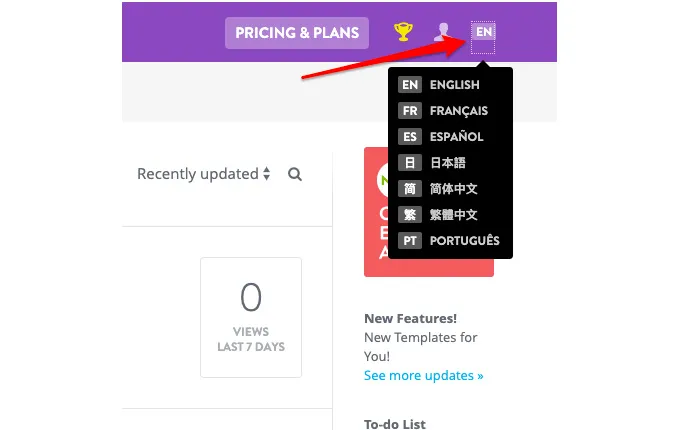Image resolution: width=680 pixels, height=430 pixels.
Task: Expand the Recently updated sort dropdown
Action: (204, 174)
